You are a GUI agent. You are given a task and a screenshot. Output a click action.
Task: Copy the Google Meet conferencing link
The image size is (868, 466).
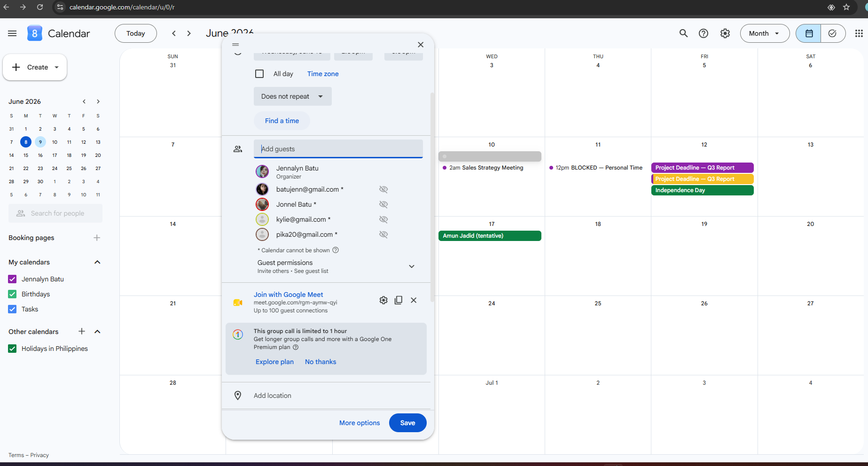click(x=399, y=300)
